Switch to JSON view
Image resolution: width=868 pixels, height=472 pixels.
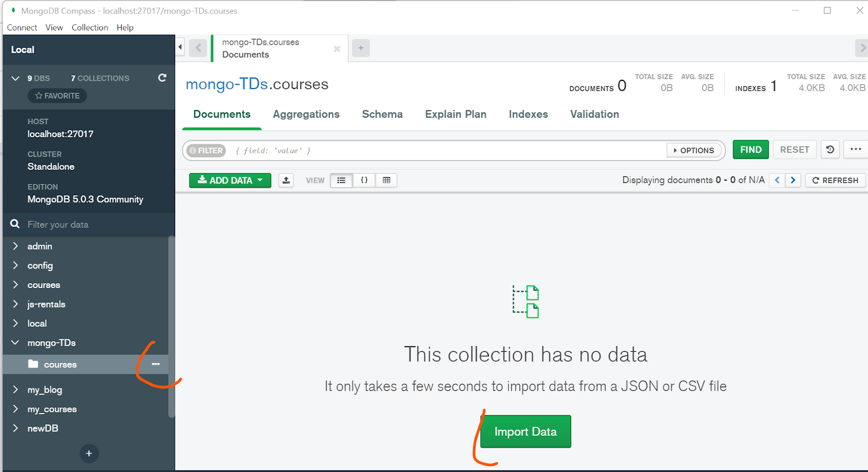pos(364,180)
